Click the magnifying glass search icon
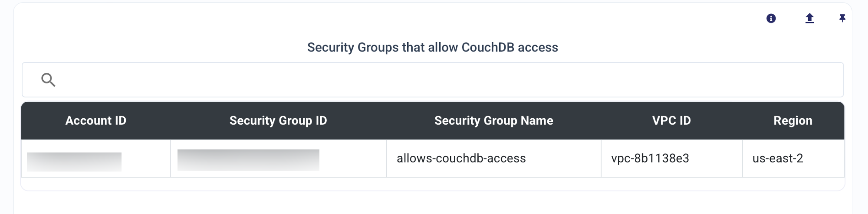Screen dimensions: 868x214 48,80
